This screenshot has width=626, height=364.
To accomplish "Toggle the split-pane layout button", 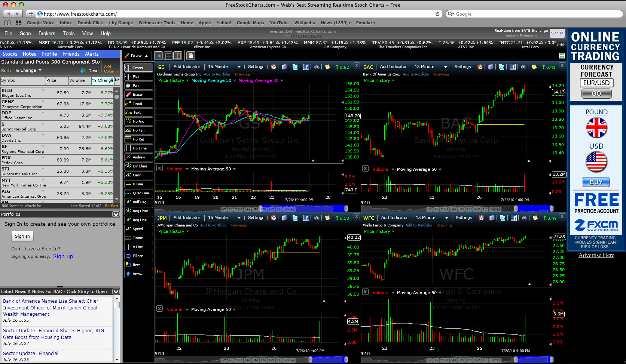I will (178, 56).
